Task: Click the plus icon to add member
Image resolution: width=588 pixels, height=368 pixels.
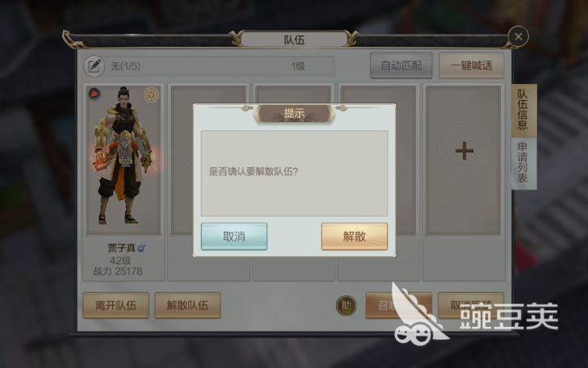Action: [x=464, y=151]
